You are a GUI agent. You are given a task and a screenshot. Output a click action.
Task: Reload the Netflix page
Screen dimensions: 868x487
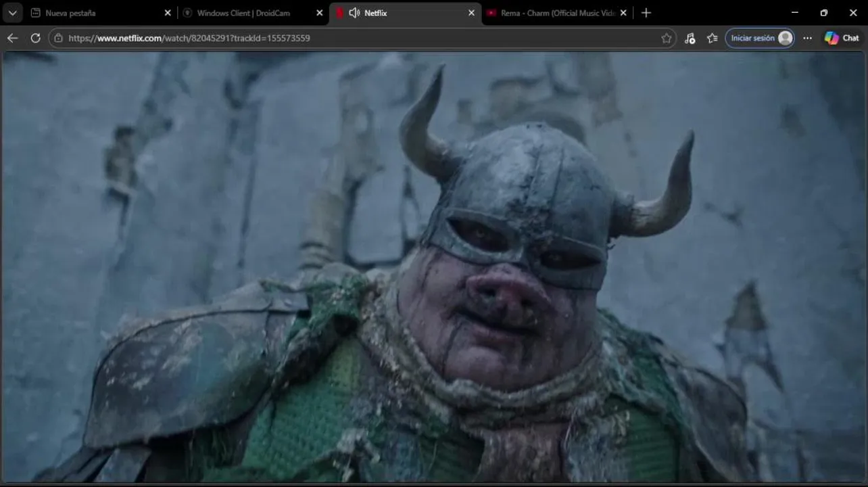point(35,38)
